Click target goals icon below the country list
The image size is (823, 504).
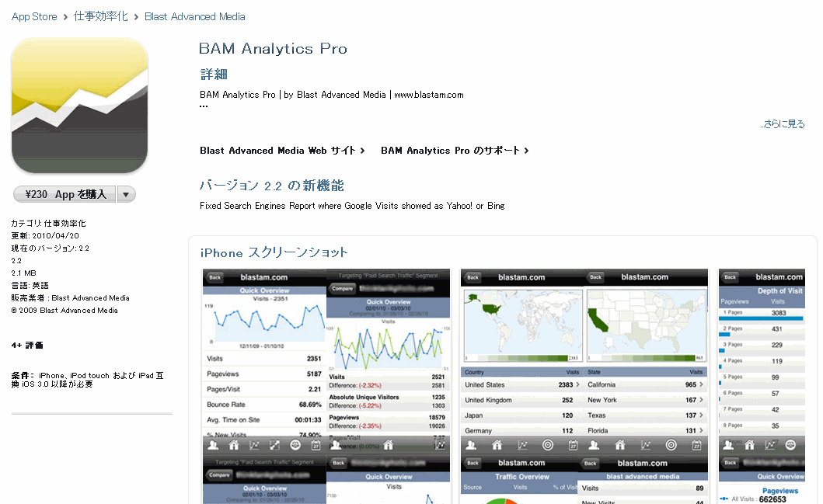coord(547,445)
